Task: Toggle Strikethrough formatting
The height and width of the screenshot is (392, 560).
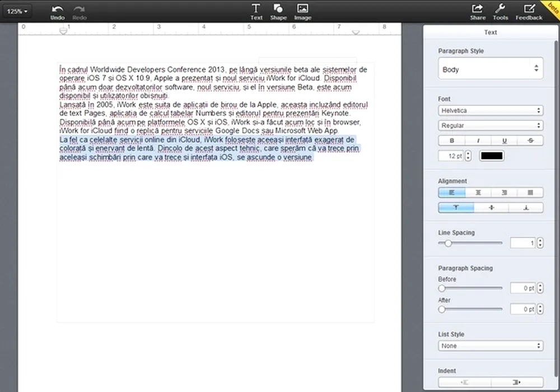Action: (x=530, y=141)
